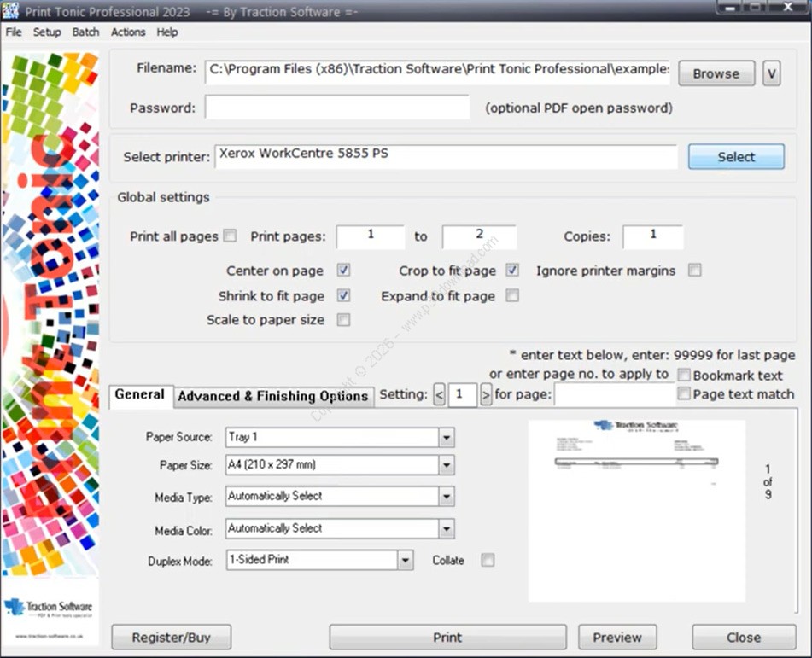This screenshot has height=658, width=812.
Task: Click the Print Tonic app icon in title bar
Action: pyautogui.click(x=10, y=10)
